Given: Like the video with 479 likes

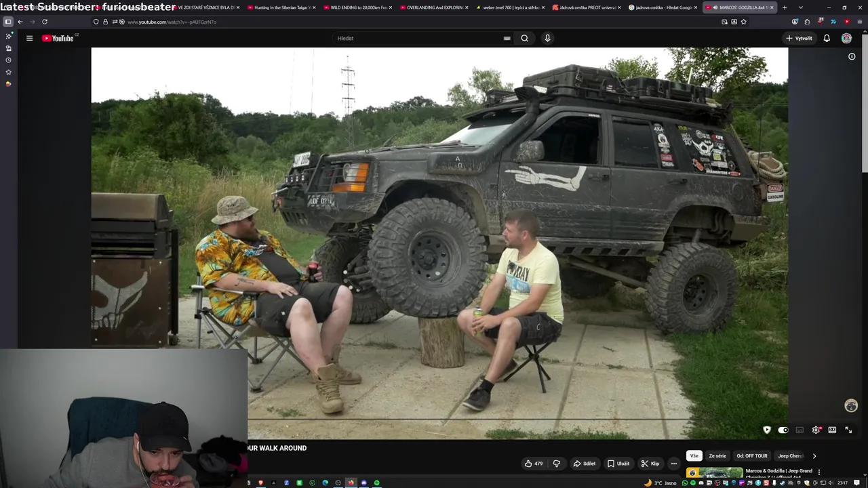Looking at the screenshot, I should 534,464.
